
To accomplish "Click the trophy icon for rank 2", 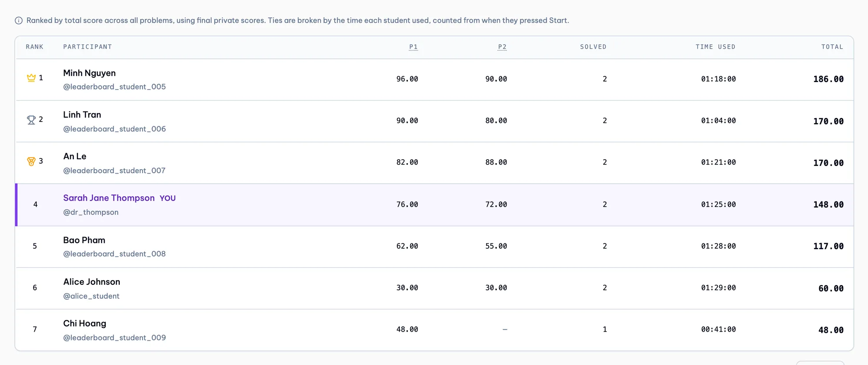I will point(31,120).
